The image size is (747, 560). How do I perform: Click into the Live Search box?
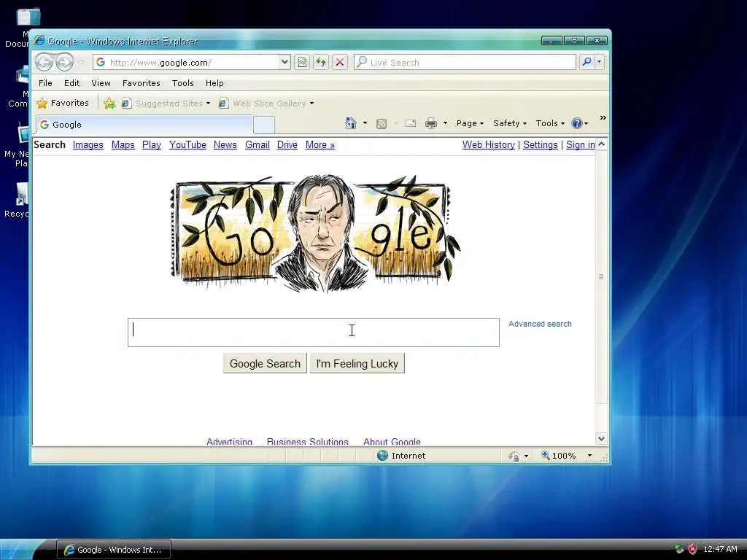pyautogui.click(x=465, y=62)
